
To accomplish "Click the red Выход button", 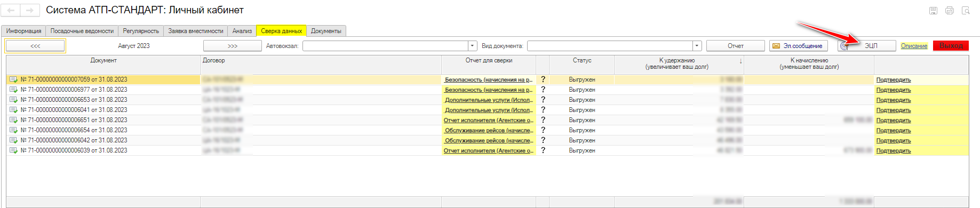I will tap(951, 46).
